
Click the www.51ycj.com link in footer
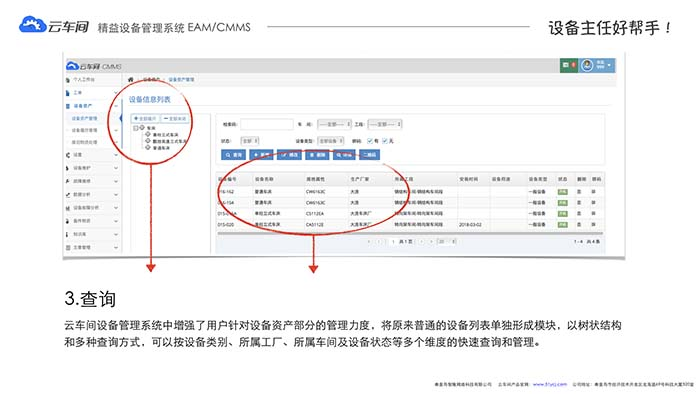[549, 384]
